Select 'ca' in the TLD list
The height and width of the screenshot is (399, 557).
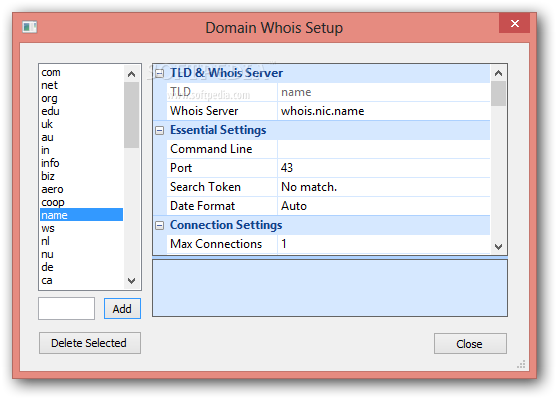click(81, 280)
